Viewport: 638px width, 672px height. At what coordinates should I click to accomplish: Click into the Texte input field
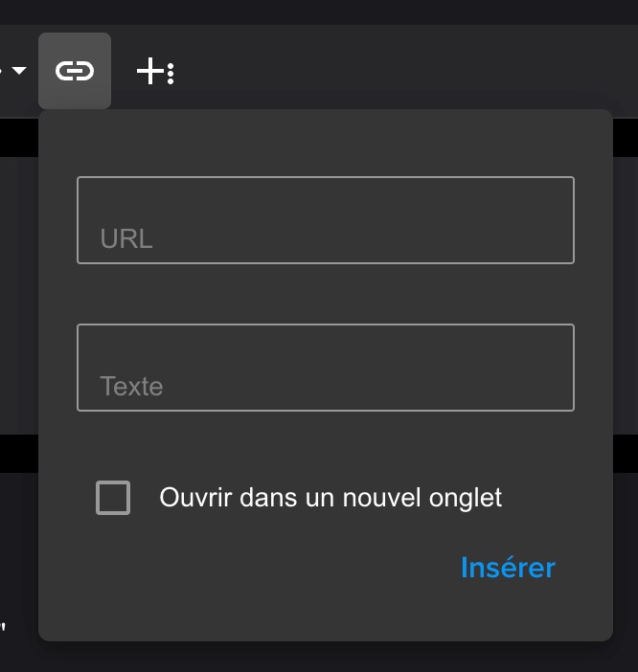[325, 367]
